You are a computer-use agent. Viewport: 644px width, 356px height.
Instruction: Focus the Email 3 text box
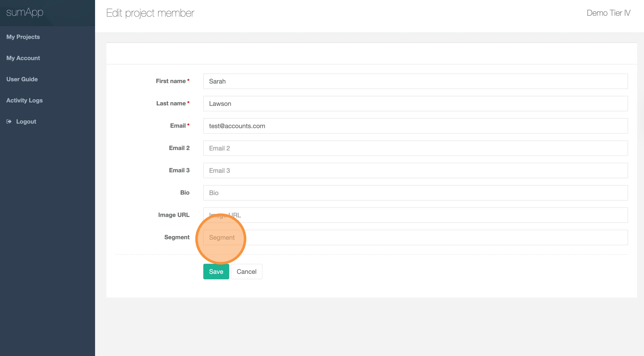415,170
